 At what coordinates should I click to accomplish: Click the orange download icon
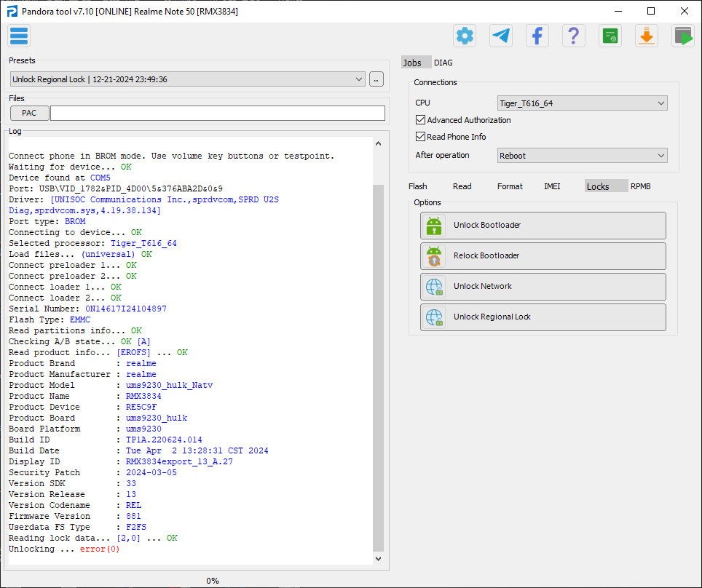click(x=647, y=36)
